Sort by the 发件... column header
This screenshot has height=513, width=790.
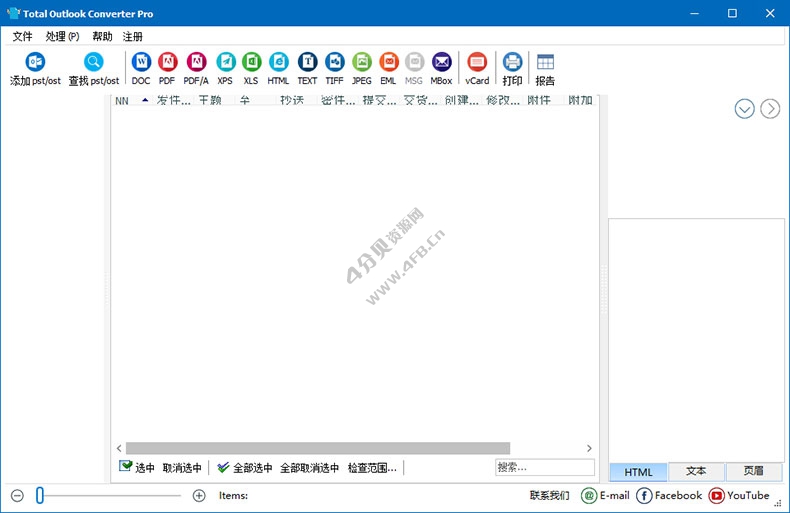click(x=173, y=100)
